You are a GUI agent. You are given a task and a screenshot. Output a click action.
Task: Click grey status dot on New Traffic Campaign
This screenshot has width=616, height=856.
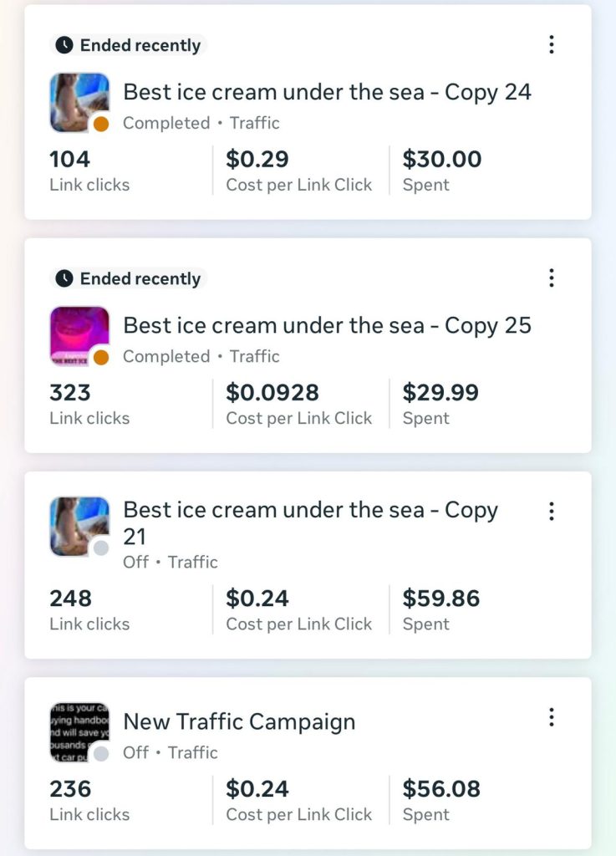101,754
